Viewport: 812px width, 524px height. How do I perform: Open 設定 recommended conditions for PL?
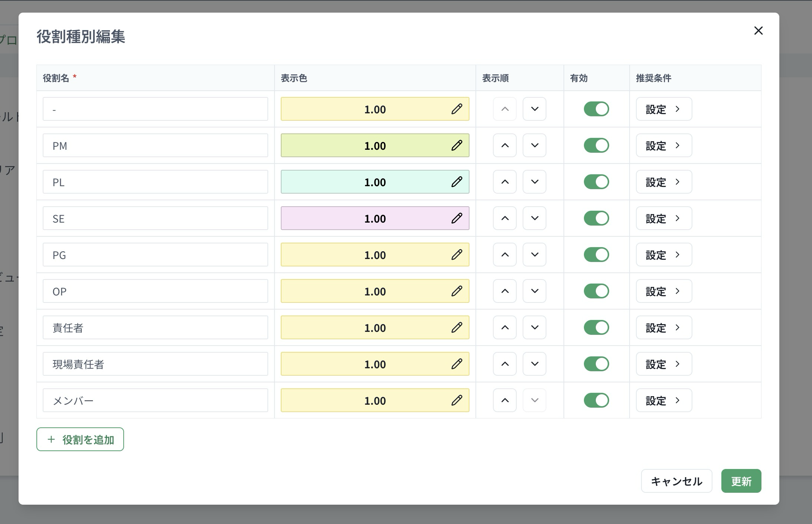click(664, 182)
